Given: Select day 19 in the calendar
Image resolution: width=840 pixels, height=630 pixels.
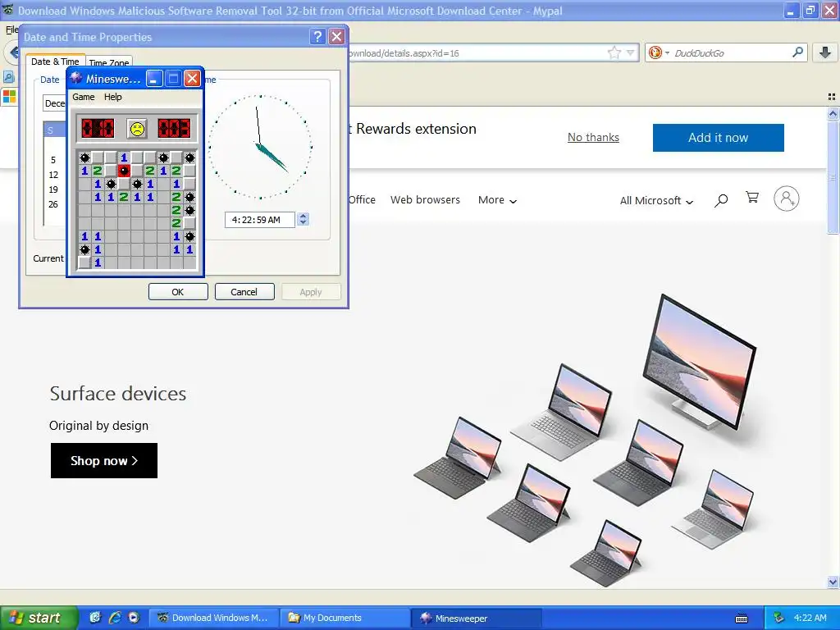Looking at the screenshot, I should coord(53,189).
